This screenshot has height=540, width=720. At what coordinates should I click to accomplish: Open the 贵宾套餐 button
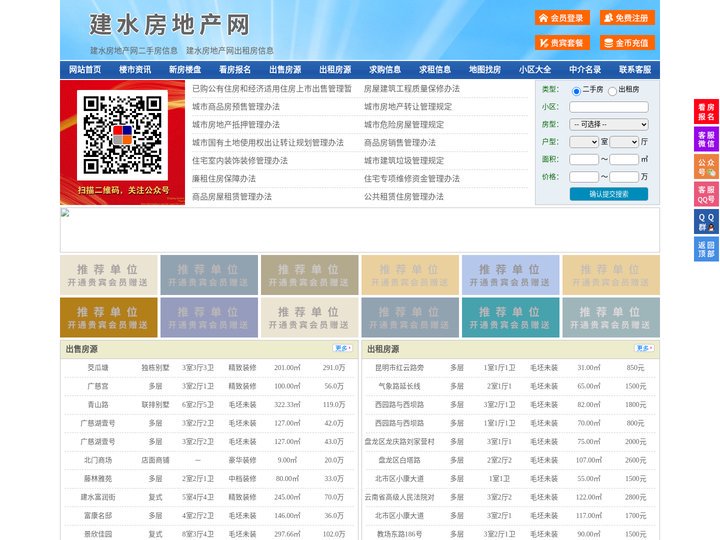coord(562,43)
